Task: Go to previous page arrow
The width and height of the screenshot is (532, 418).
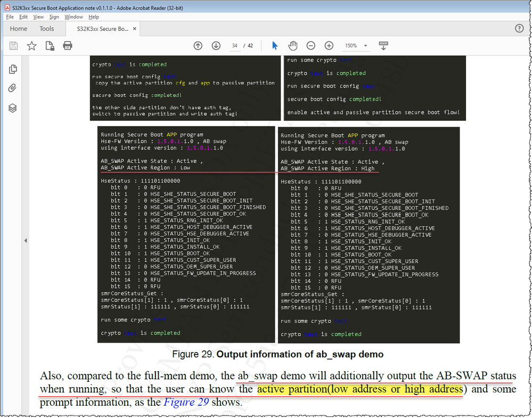Action: click(x=198, y=45)
